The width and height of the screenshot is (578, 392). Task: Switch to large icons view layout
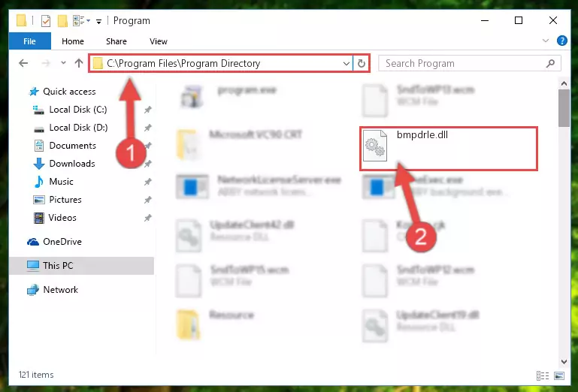tap(559, 375)
